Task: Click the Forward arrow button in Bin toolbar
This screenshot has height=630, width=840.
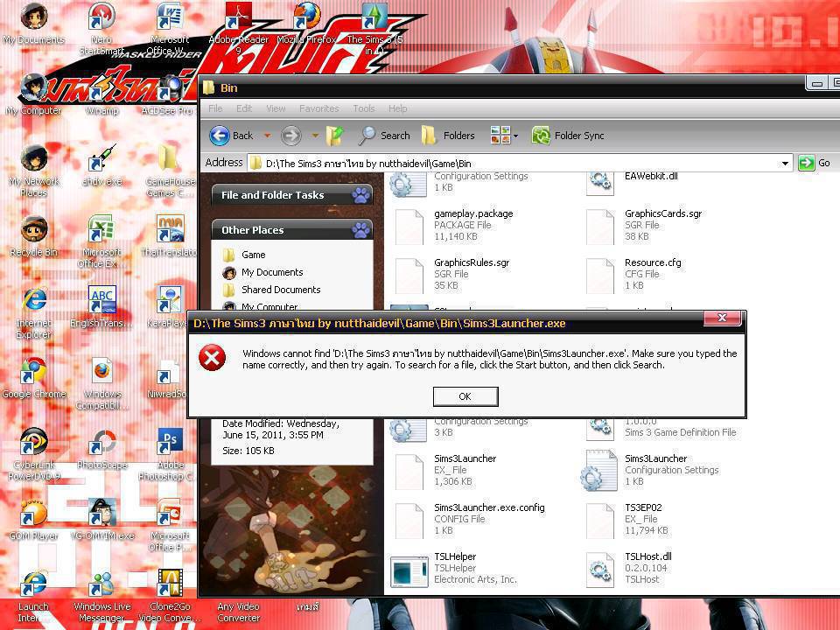Action: [x=290, y=136]
